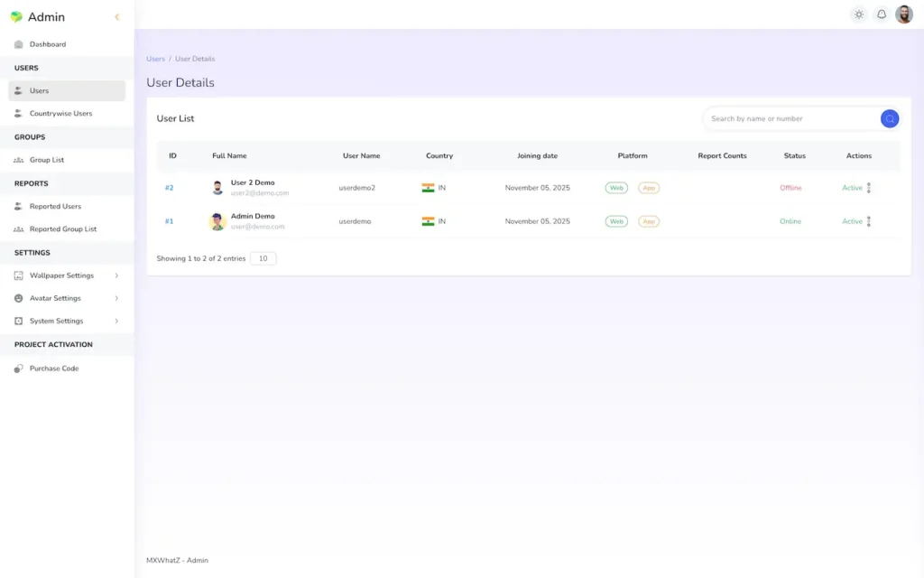Click the Wallpaper Settings icon
This screenshot has width=924, height=578.
tap(19, 275)
